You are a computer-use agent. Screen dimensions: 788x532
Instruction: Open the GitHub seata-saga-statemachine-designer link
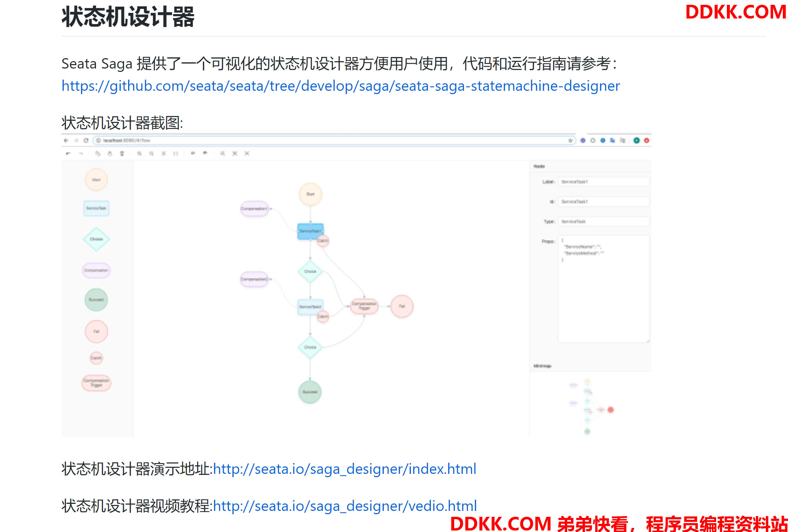coord(340,86)
